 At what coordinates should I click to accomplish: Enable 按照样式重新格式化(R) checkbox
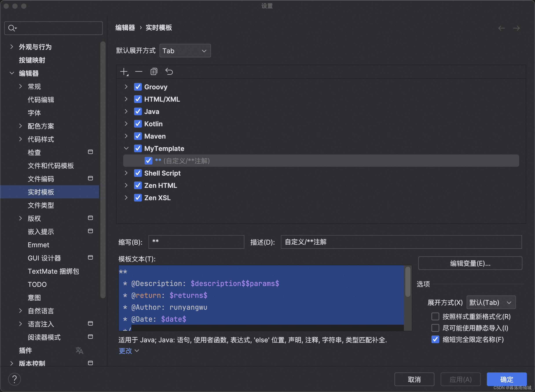coord(435,317)
